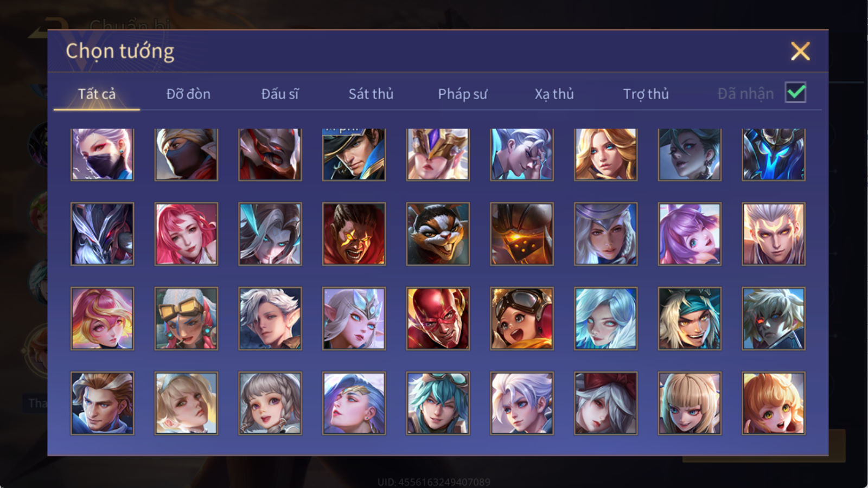This screenshot has width=868, height=488.
Task: Pick the raccoon hero portrait
Action: (438, 234)
